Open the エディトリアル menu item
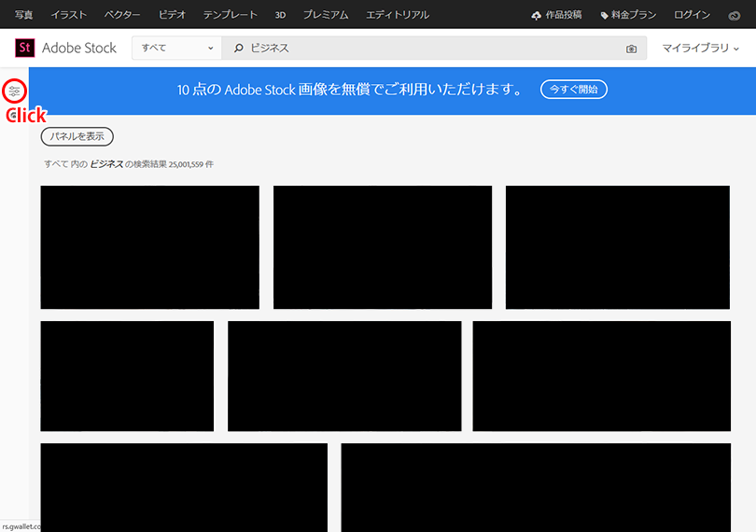This screenshot has height=532, width=756. 398,15
